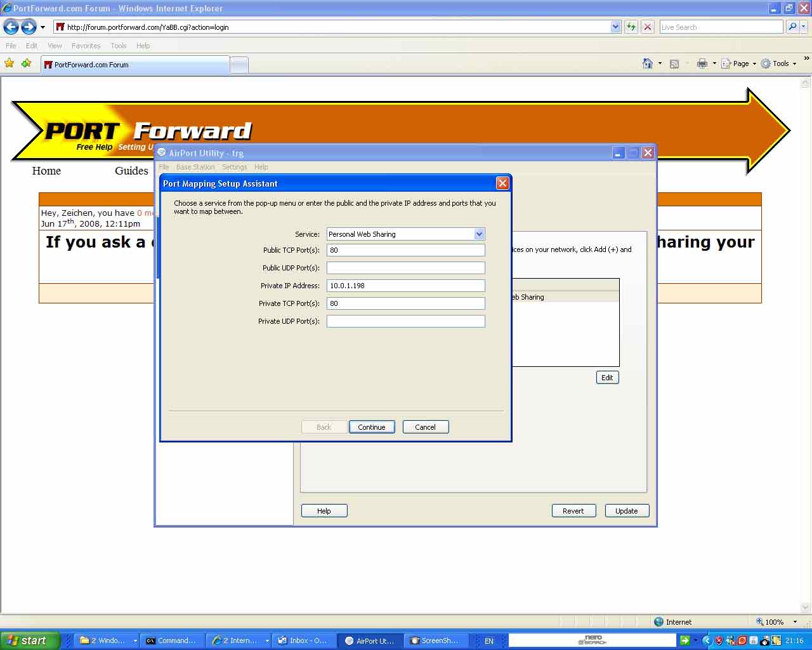
Task: Click into the Live Search box
Action: [x=721, y=27]
